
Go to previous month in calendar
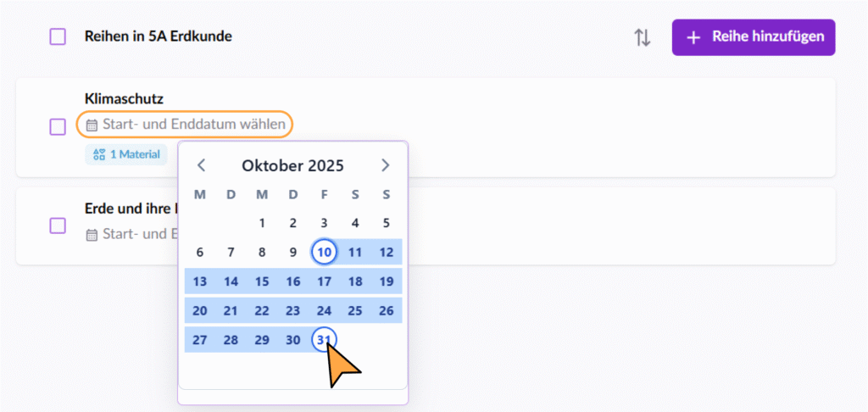(201, 165)
